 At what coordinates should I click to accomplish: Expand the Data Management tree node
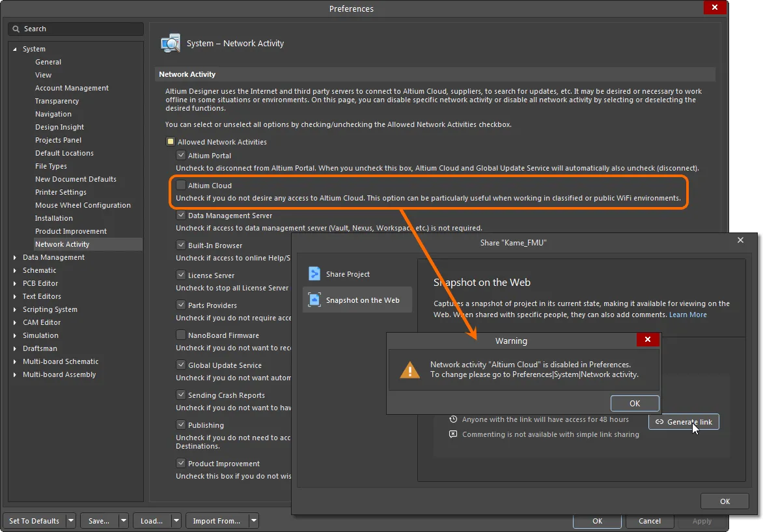click(14, 257)
